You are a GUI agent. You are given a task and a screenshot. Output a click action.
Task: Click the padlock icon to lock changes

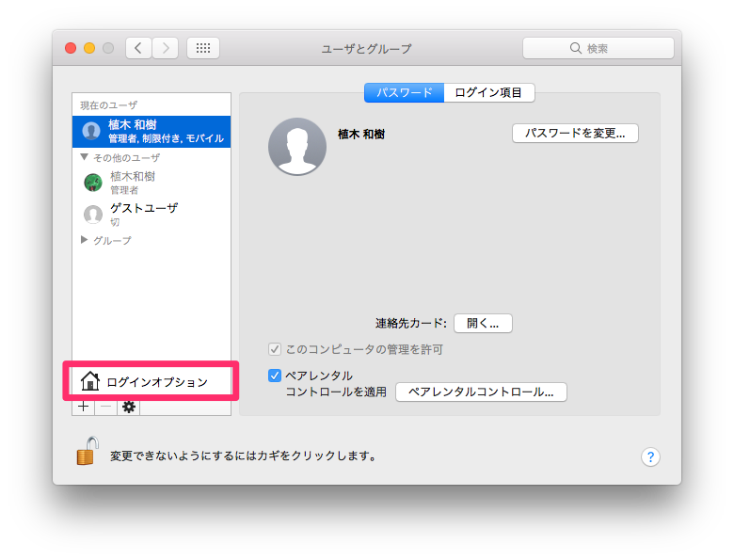click(88, 451)
